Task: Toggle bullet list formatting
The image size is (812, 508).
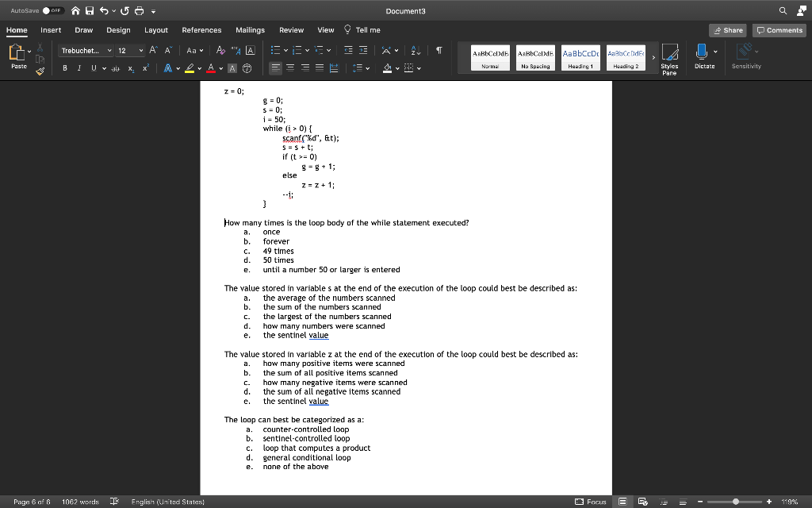Action: pos(274,50)
